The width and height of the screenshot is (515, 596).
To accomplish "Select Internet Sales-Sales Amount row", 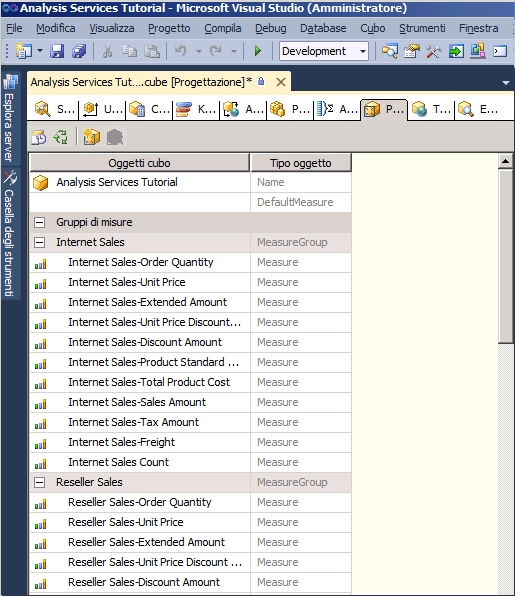I will (190, 402).
